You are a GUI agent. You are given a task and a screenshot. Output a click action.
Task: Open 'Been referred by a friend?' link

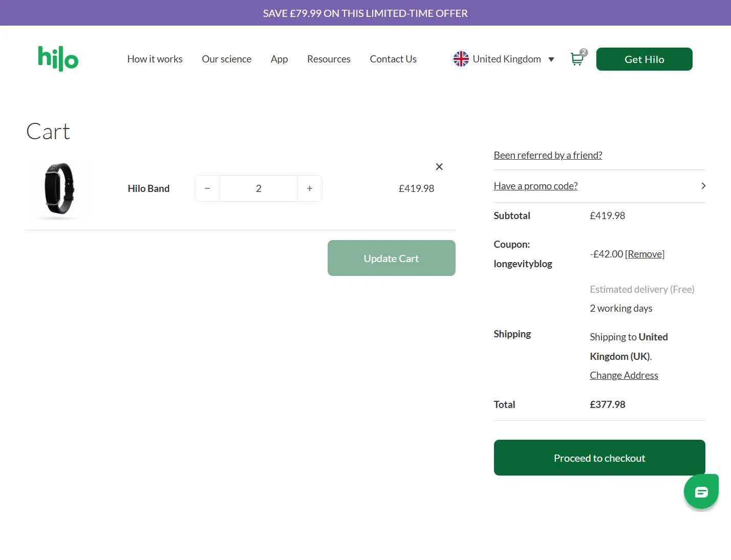(x=548, y=155)
